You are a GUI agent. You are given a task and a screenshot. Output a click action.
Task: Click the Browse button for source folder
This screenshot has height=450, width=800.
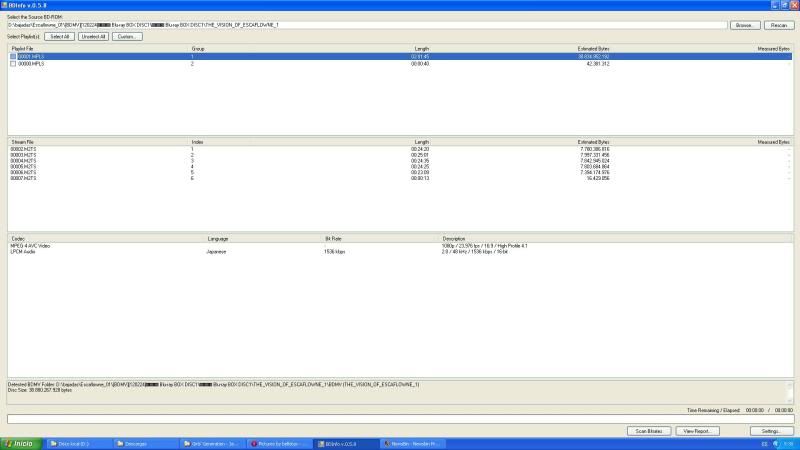pos(744,25)
